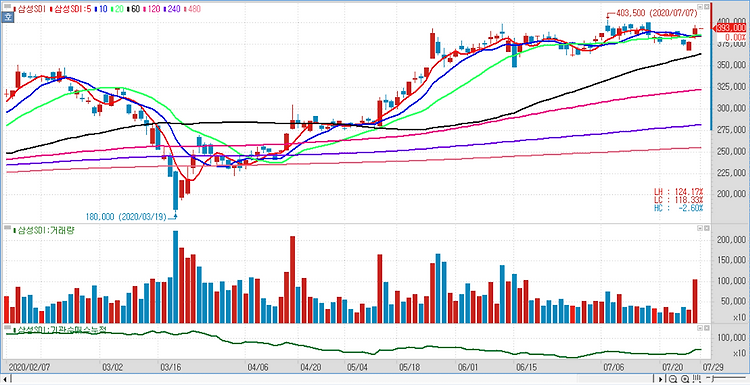Click the 200,000 price axis label
The width and height of the screenshot is (750, 385).
tap(732, 193)
